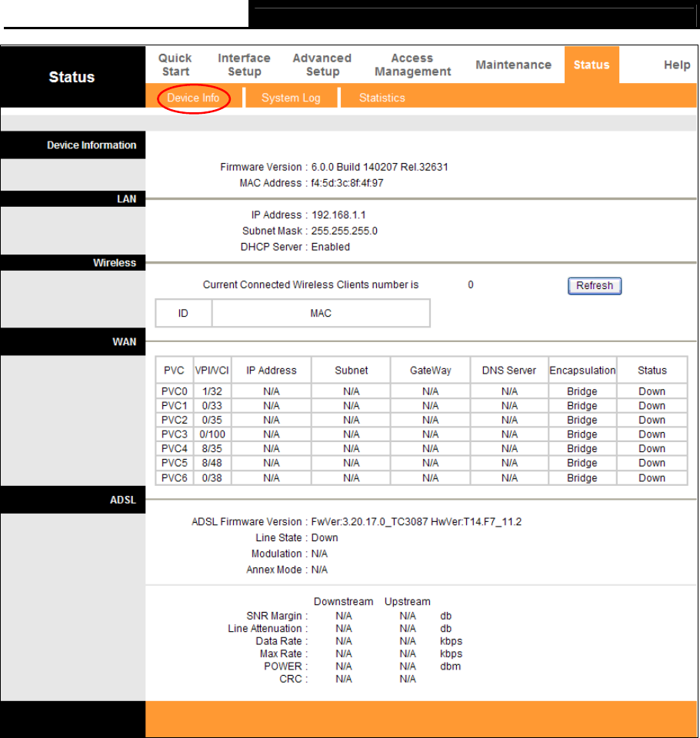Click the POWER dbm unit label
Screen dimensions: 700x738
(450, 667)
